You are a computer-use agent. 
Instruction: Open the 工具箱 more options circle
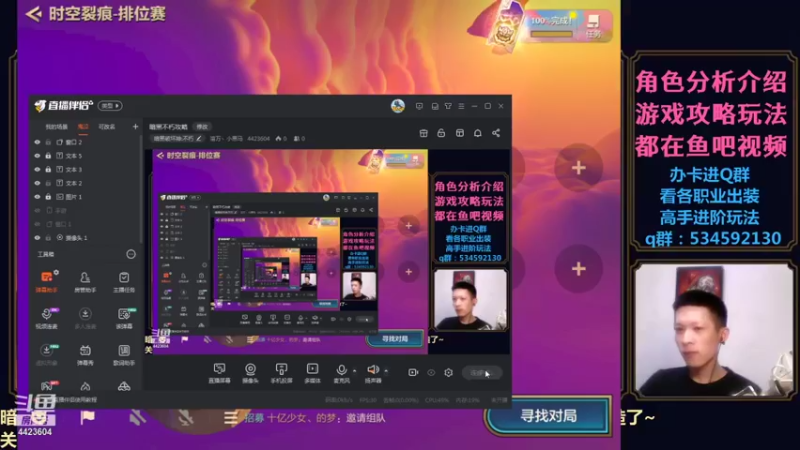131,254
